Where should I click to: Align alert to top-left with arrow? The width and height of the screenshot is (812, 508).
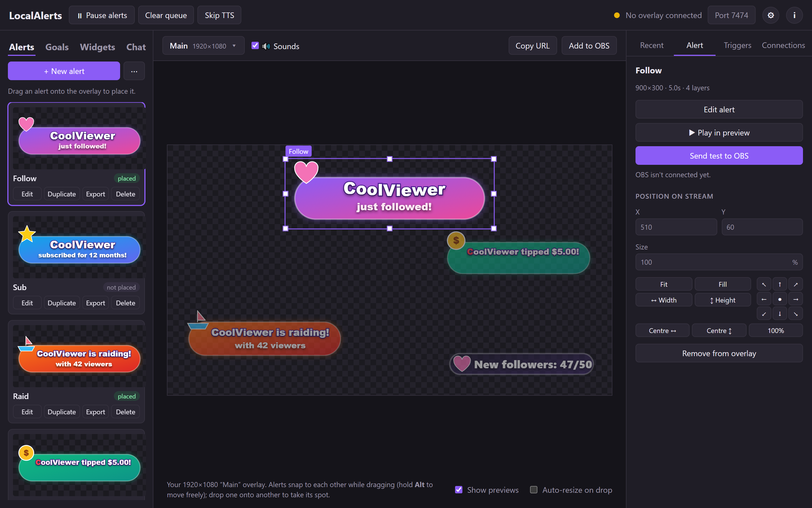764,284
